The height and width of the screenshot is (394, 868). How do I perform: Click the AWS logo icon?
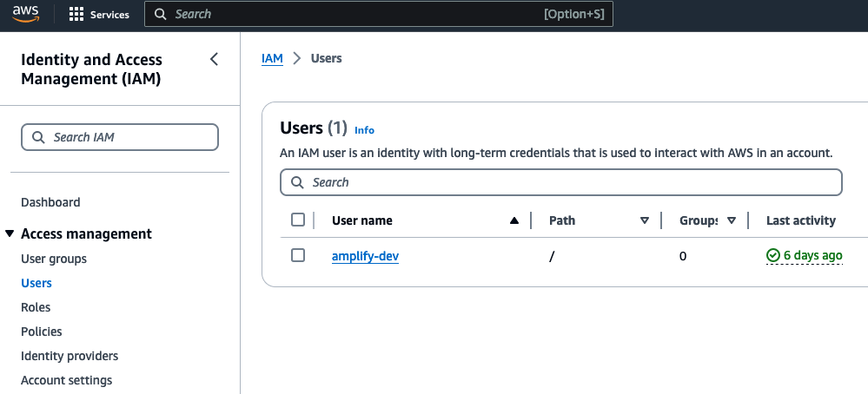click(26, 14)
